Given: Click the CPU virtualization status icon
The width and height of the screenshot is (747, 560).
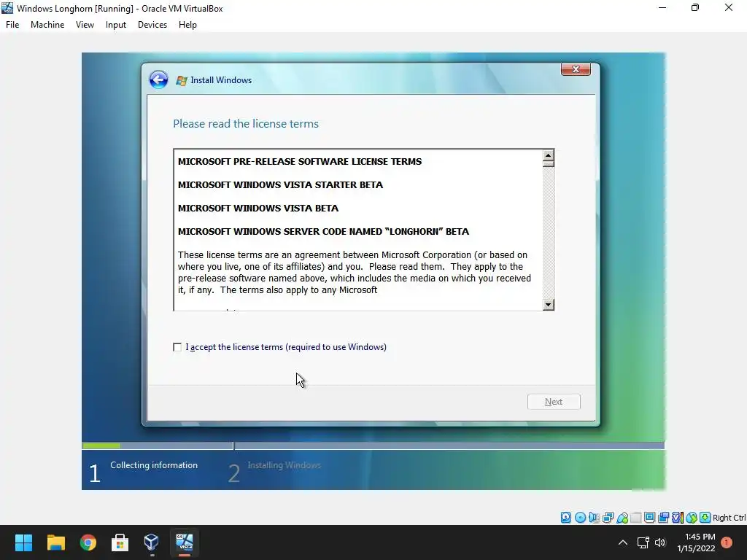Looking at the screenshot, I should 677,518.
